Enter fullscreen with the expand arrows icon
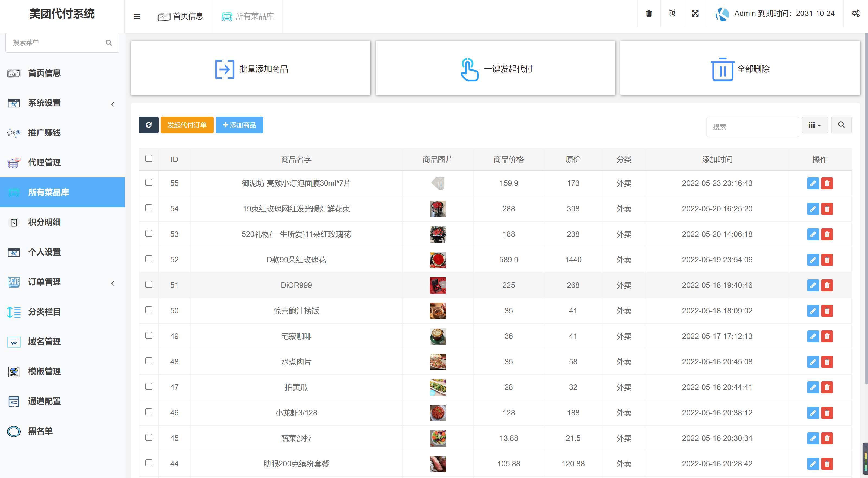 click(695, 14)
